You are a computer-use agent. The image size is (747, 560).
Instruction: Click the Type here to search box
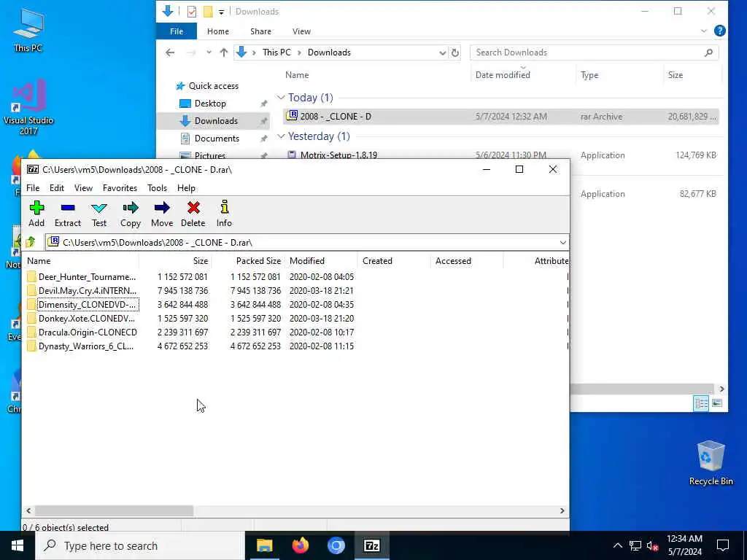pyautogui.click(x=140, y=545)
